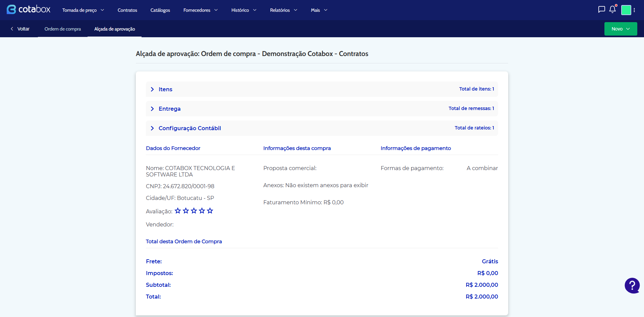This screenshot has width=644, height=317.
Task: Click Proposta comercial label
Action: [x=290, y=168]
